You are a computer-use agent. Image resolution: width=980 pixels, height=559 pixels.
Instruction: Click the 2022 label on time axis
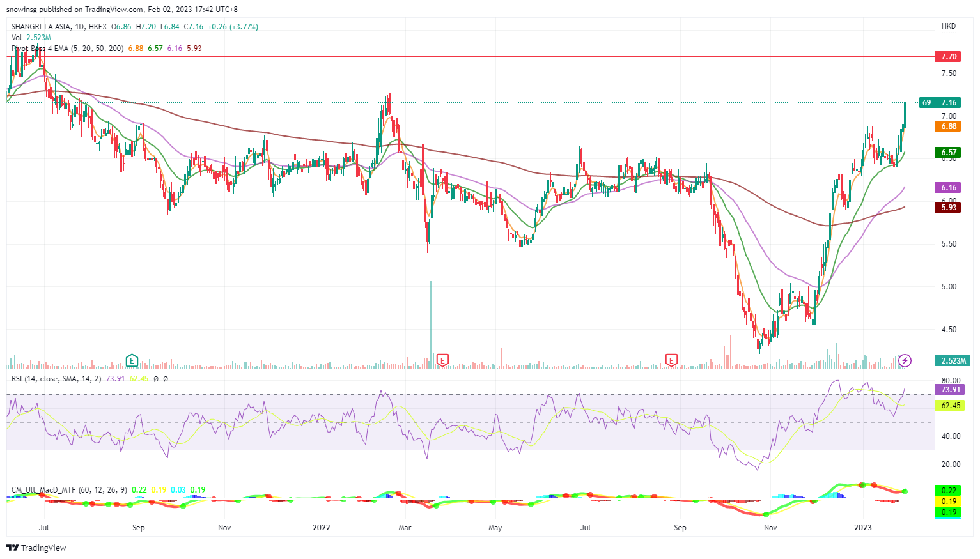pos(321,528)
